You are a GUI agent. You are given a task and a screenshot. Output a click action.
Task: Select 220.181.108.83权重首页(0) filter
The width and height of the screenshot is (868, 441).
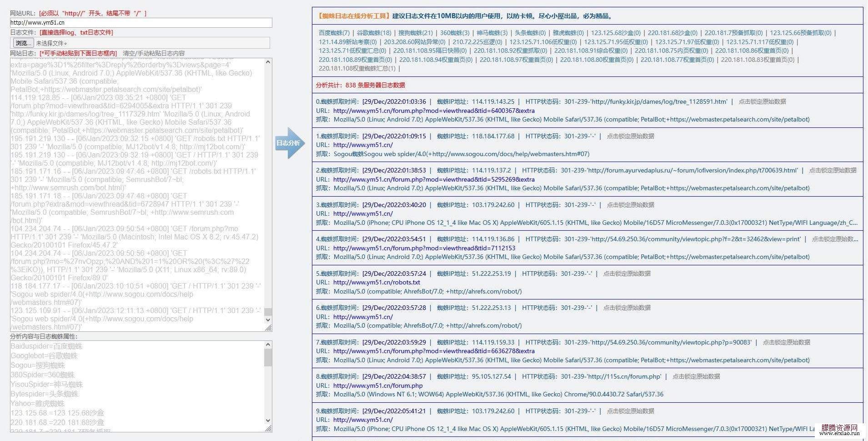pos(758,60)
